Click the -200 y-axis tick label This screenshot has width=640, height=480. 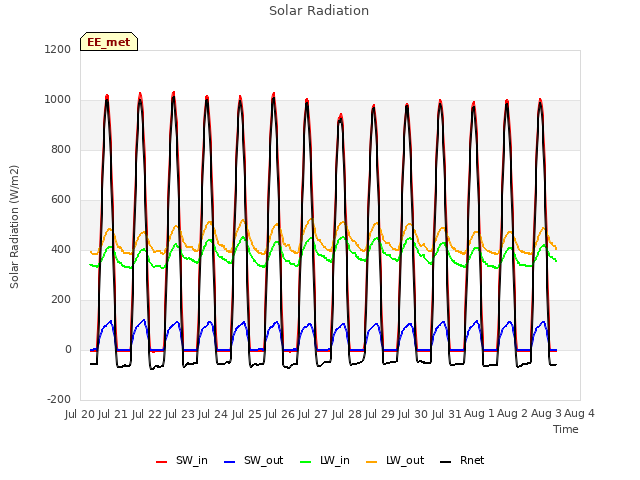point(59,399)
